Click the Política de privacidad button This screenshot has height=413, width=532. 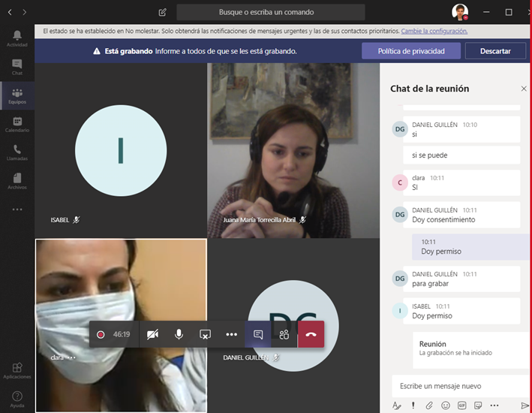[410, 51]
